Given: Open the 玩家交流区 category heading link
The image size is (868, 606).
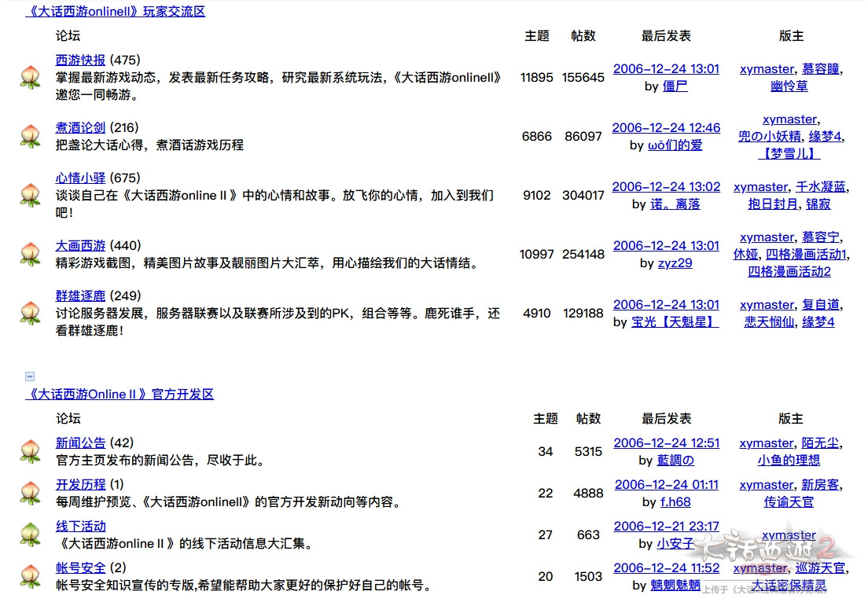Looking at the screenshot, I should pyautogui.click(x=116, y=12).
